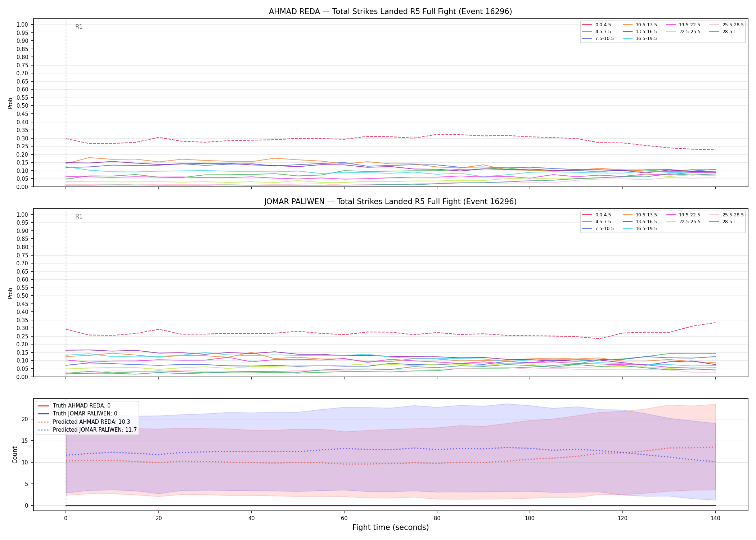
Task: Click the x-axis tick label 120
Action: click(622, 518)
